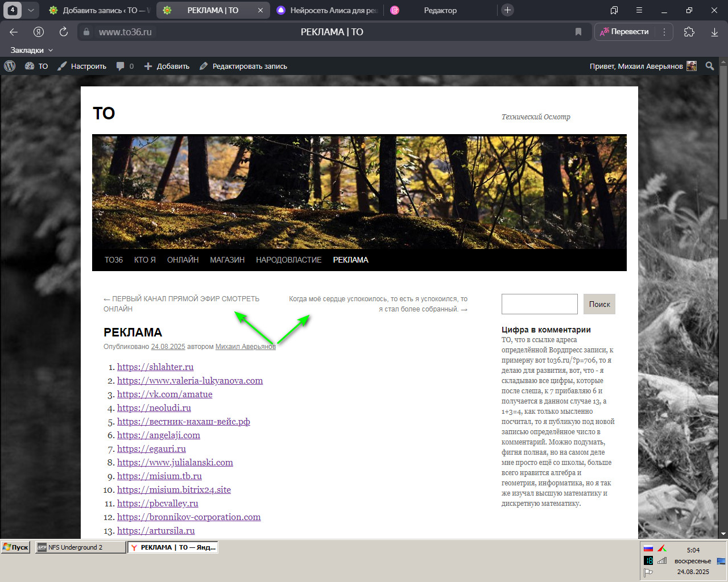
Task: Open link https://vk.com/amatue
Action: pyautogui.click(x=165, y=394)
